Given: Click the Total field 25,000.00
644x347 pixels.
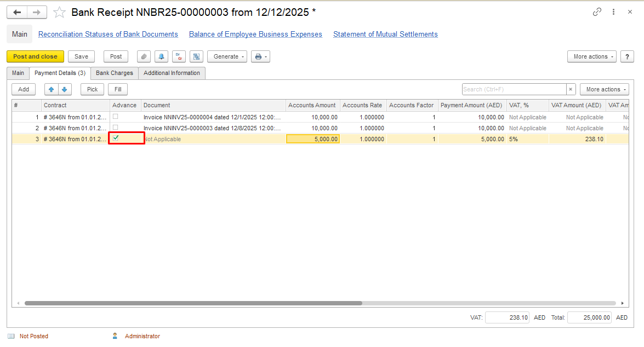Looking at the screenshot, I should point(589,317).
